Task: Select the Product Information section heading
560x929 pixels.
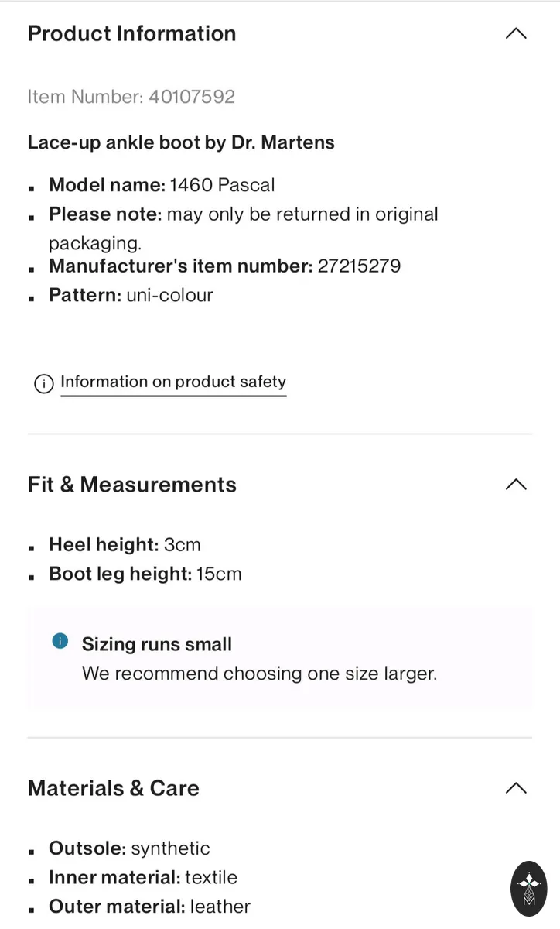Action: tap(132, 33)
